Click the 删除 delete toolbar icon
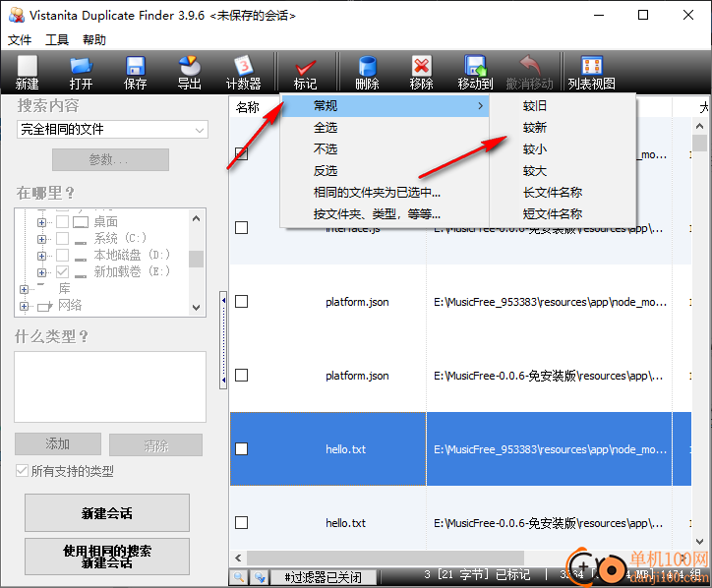The width and height of the screenshot is (712, 588). (x=367, y=73)
